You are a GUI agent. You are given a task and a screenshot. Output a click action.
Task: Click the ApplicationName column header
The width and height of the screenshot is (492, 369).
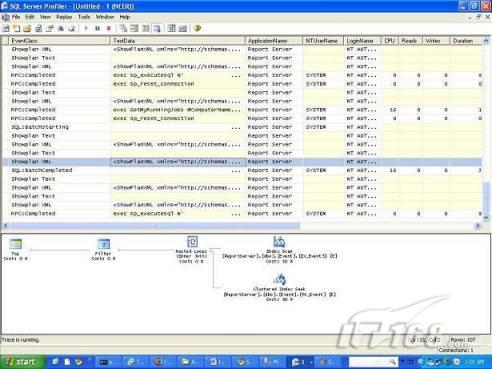pos(274,41)
